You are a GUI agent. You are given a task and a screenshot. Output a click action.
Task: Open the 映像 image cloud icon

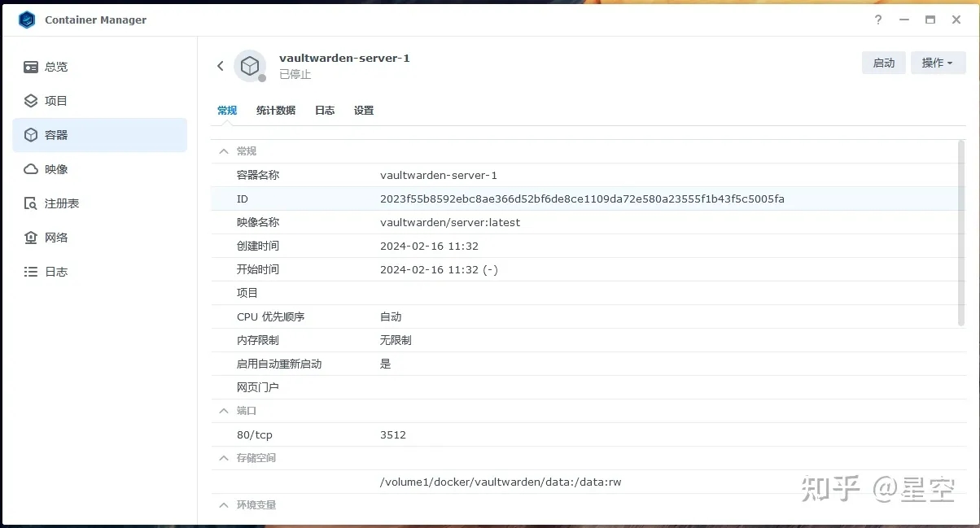pyautogui.click(x=31, y=169)
